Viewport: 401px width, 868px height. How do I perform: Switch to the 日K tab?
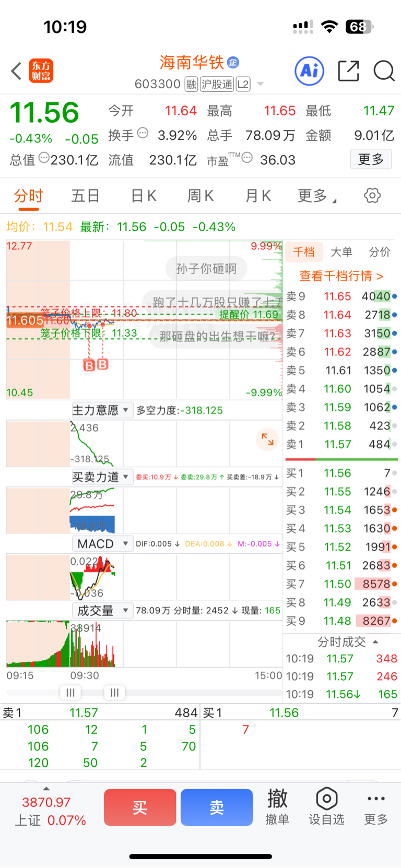(x=144, y=196)
